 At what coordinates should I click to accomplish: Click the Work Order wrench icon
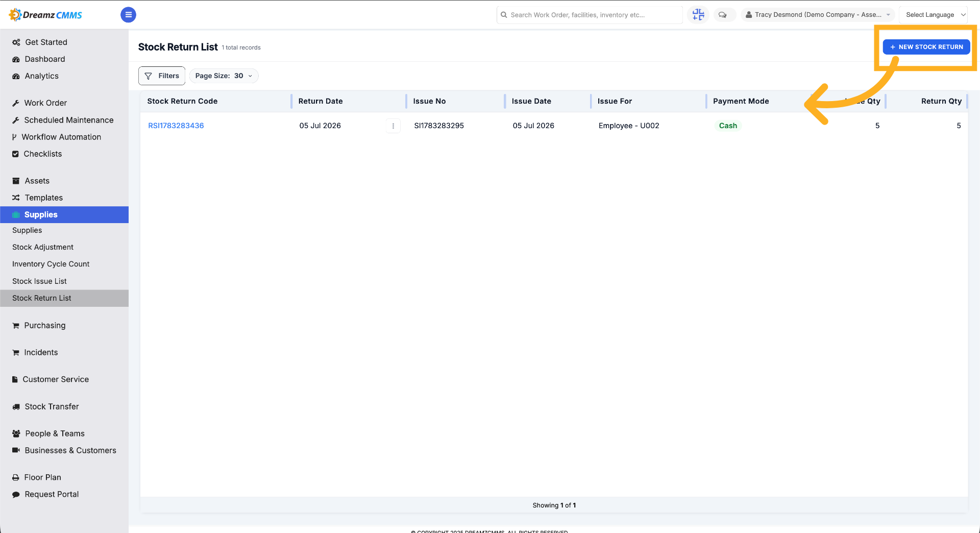16,103
